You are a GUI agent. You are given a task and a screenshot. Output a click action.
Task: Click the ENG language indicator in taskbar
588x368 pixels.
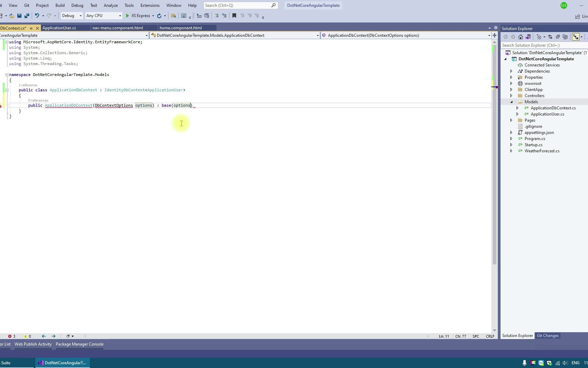pyautogui.click(x=575, y=363)
